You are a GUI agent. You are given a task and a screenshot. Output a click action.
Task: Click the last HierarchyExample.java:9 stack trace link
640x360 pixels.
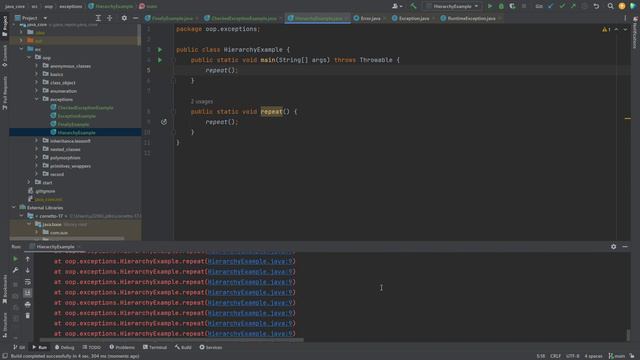[x=250, y=333]
